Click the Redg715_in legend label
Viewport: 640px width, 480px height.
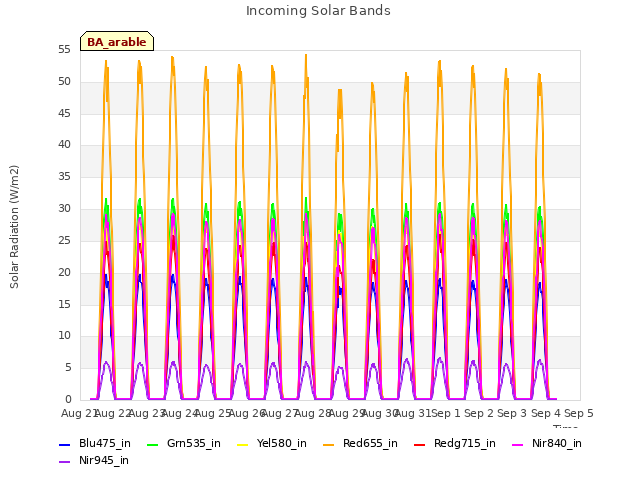(465, 443)
